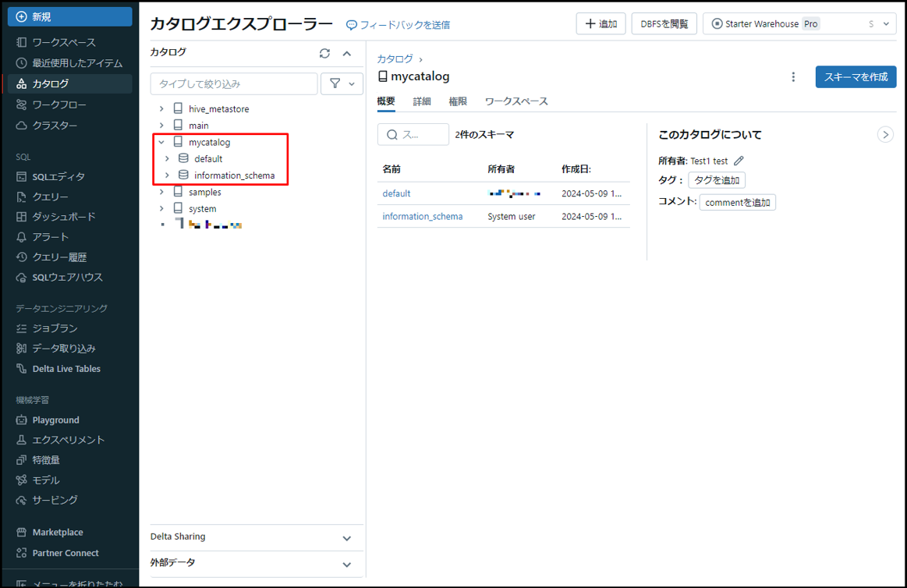907x588 pixels.
Task: Click the schema search field
Action: pos(413,134)
